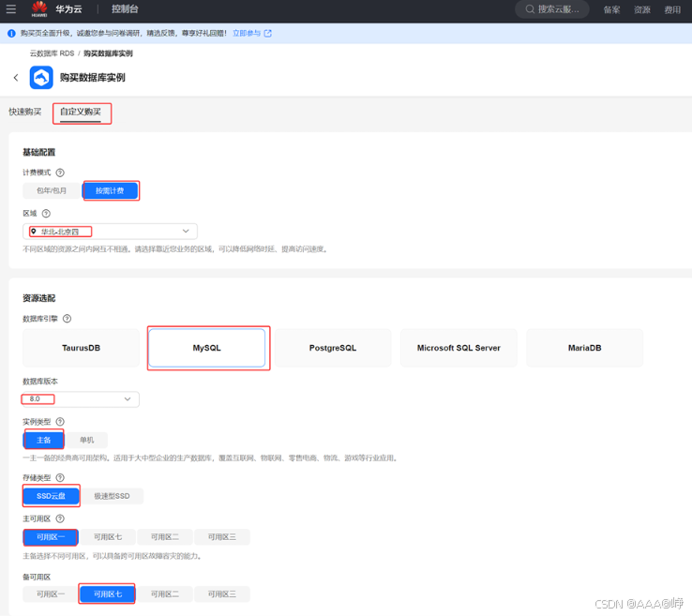Click 购买数据库实例 breadcrumb text
This screenshot has width=692, height=616.
tap(108, 53)
